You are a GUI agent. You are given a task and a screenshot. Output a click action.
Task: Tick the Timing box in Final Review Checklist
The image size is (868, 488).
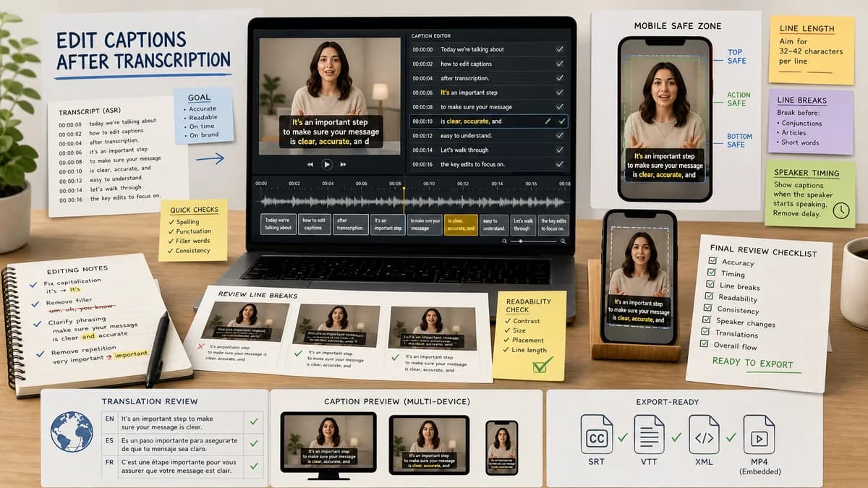(712, 273)
